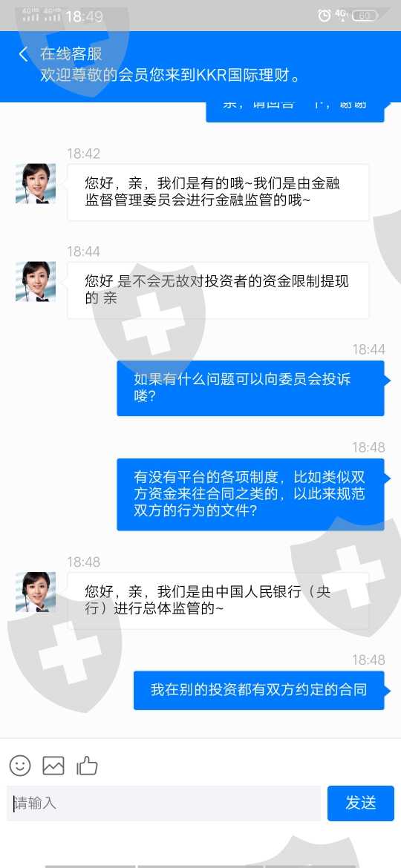Screen dimensions: 401x868
Task: Click the 发送 send button
Action: 361,803
